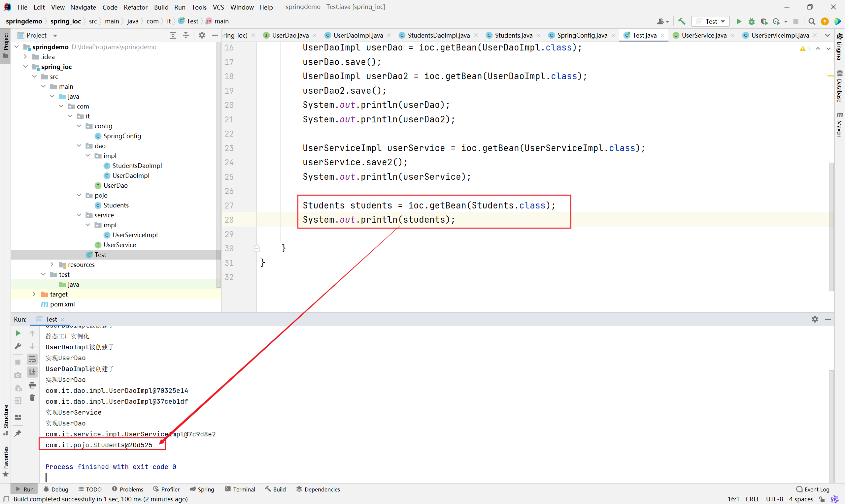Toggle the Pin Tab icon in Run panel
The width and height of the screenshot is (845, 504).
pyautogui.click(x=18, y=433)
